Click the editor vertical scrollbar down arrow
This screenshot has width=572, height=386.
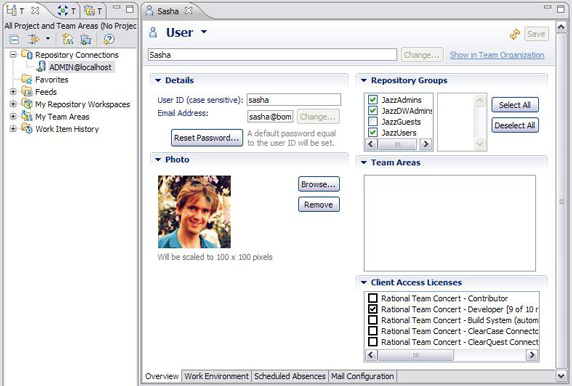(561, 375)
